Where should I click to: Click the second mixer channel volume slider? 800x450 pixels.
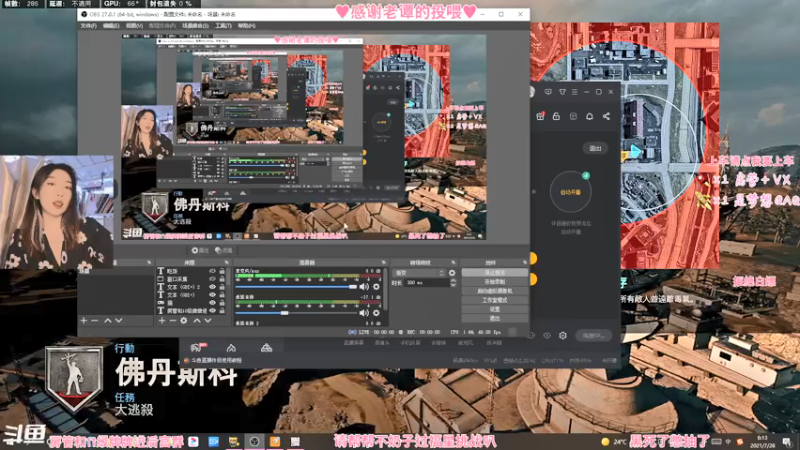coord(296,313)
